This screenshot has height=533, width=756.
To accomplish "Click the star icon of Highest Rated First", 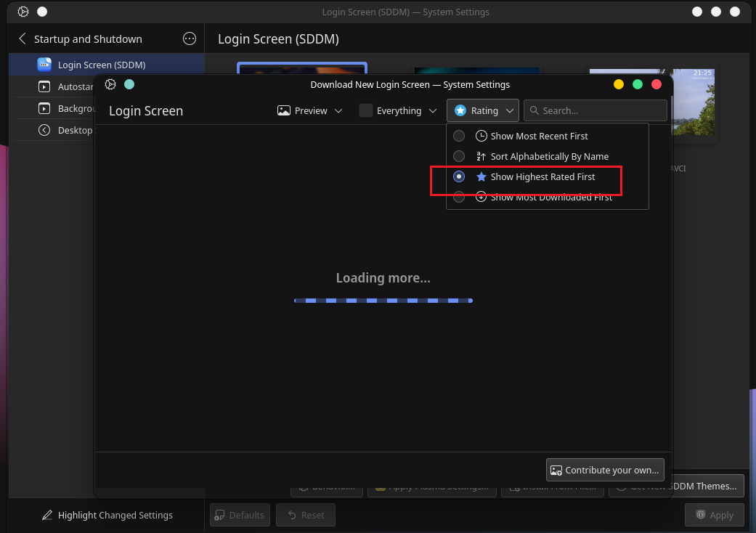I will [x=481, y=177].
